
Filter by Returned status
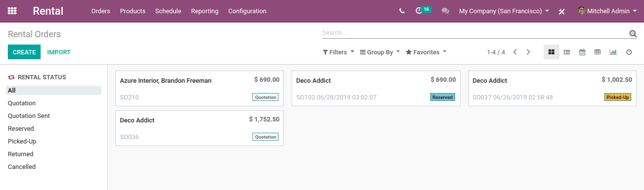(x=53, y=154)
